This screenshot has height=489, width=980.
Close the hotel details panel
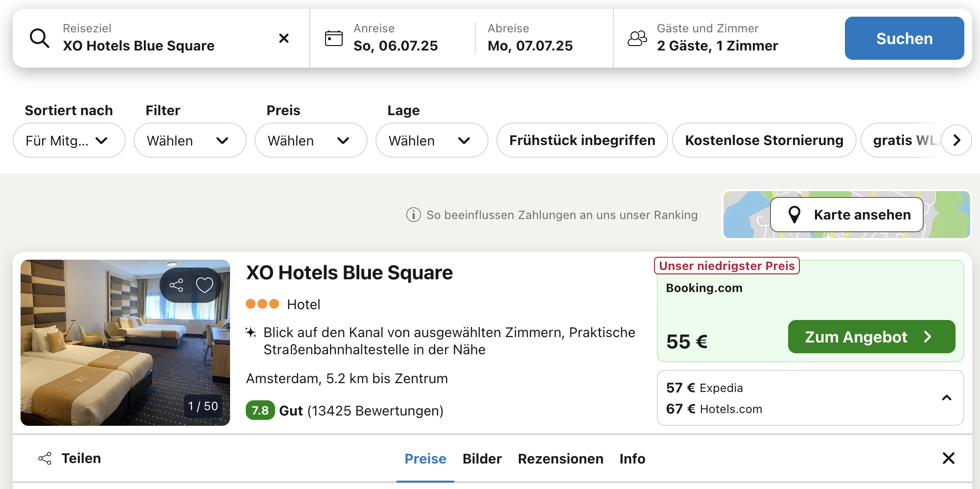949,459
